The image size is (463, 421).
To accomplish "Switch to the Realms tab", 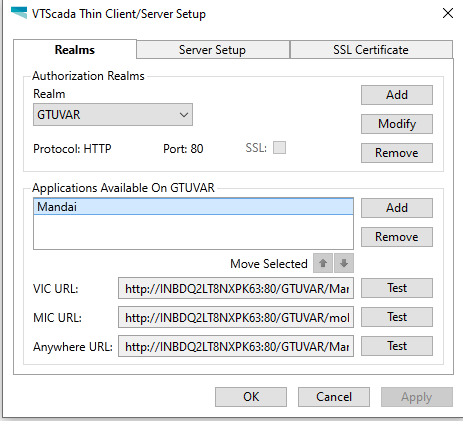I will tap(75, 50).
